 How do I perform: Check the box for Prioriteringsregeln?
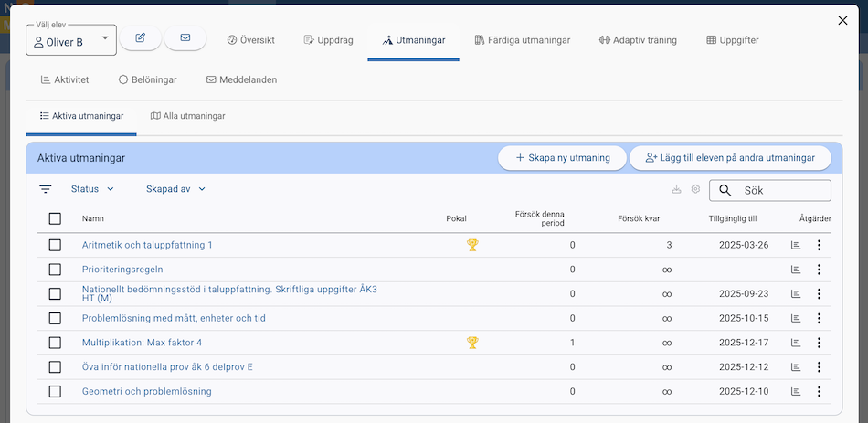(55, 270)
